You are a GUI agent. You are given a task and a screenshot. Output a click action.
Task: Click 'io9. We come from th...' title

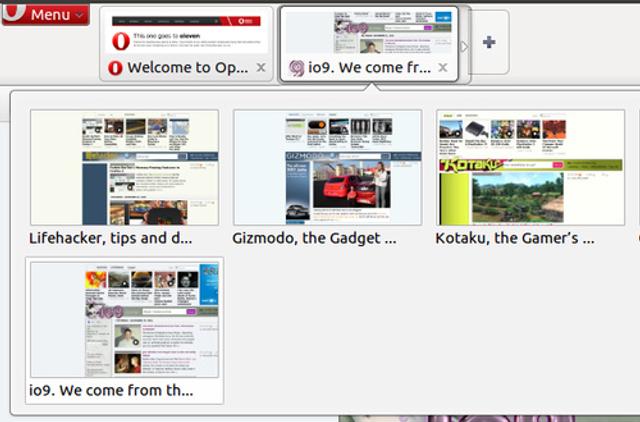tap(111, 391)
